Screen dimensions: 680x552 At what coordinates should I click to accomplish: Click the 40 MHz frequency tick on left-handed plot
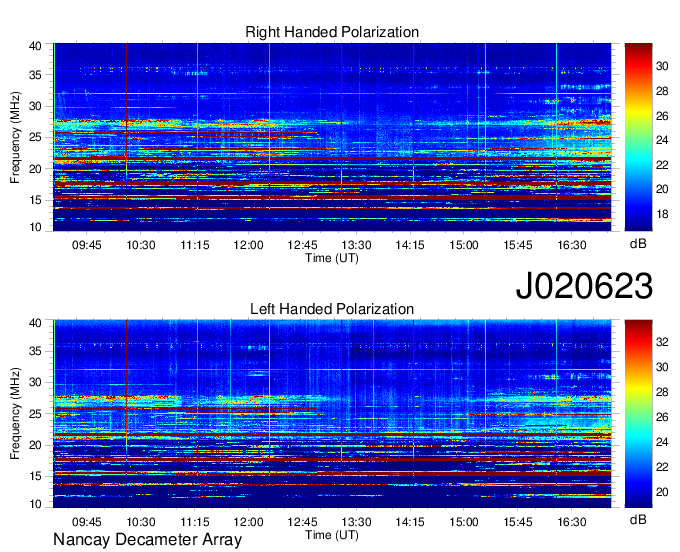coord(36,323)
